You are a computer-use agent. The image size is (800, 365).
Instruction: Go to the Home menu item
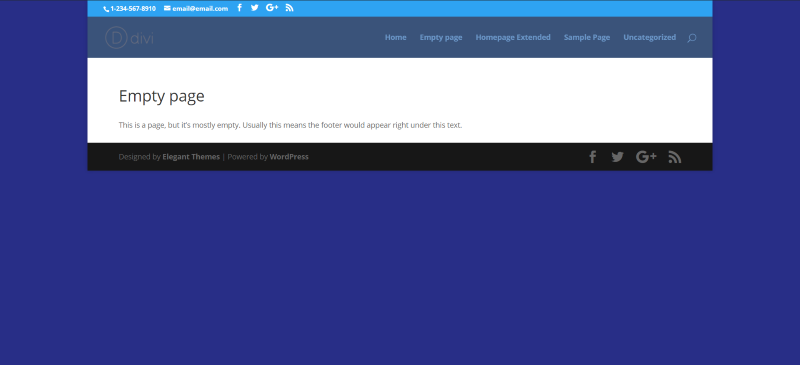(x=395, y=37)
